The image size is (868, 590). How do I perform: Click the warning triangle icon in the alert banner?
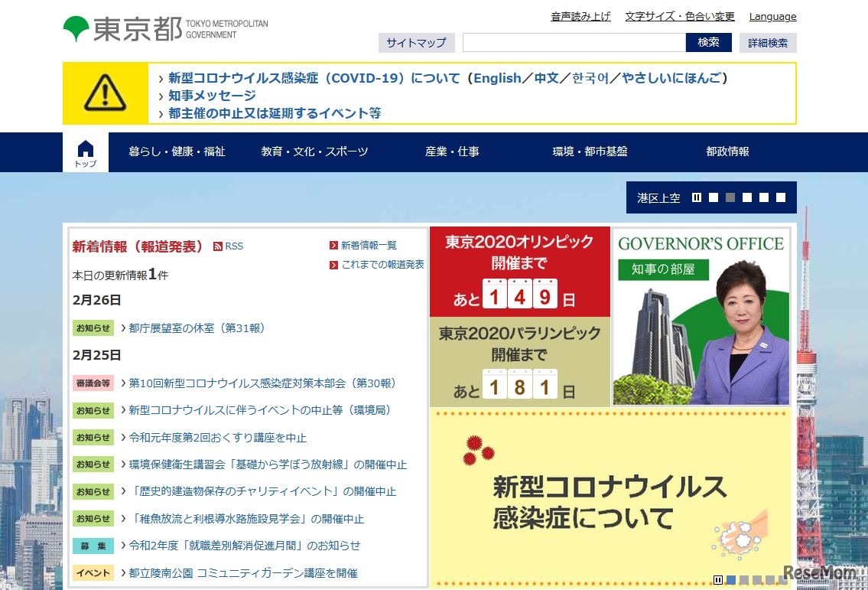(105, 93)
